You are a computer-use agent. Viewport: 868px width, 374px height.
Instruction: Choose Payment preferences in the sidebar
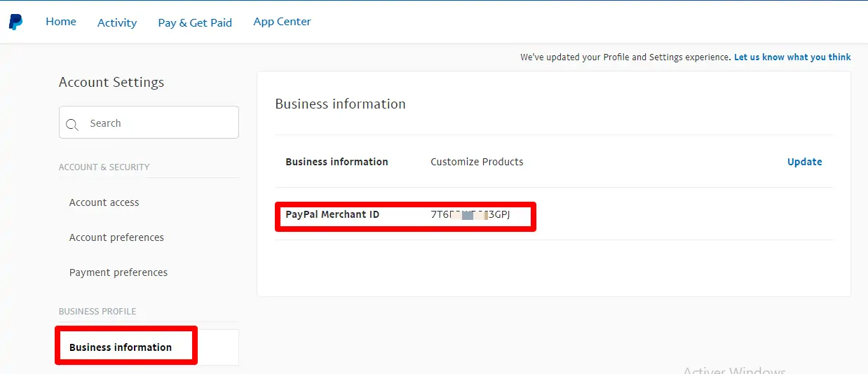pos(118,272)
